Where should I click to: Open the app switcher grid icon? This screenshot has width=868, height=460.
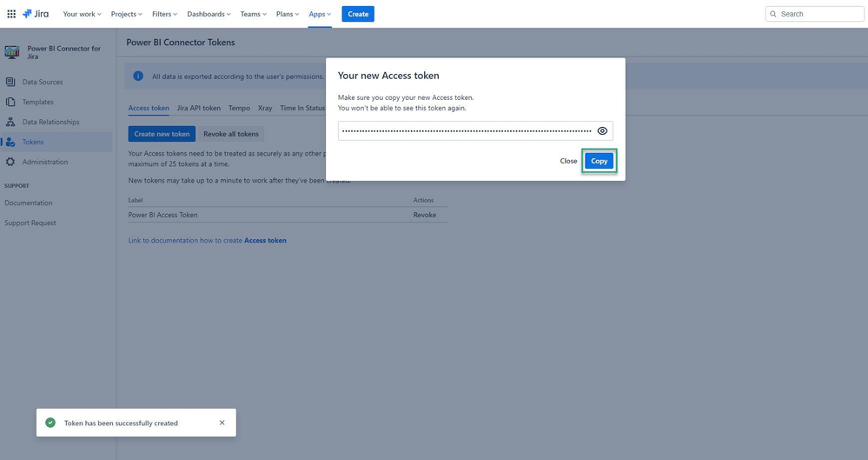[x=11, y=14]
